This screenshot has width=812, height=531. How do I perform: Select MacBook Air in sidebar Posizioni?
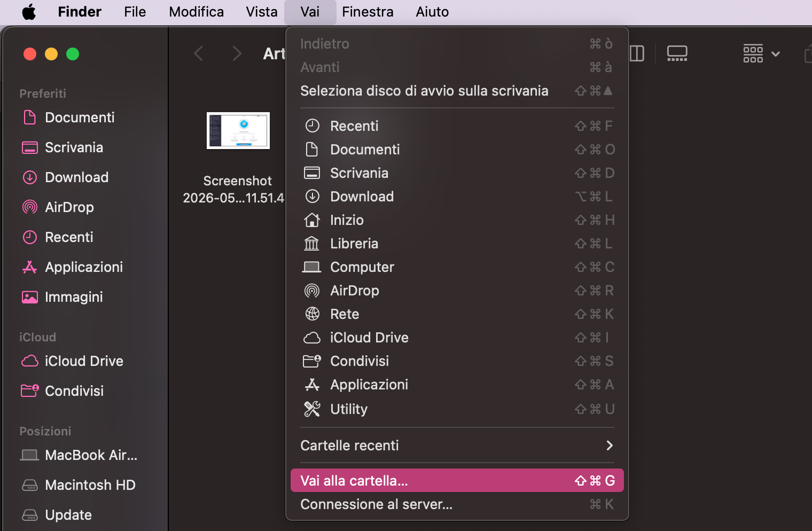(91, 455)
